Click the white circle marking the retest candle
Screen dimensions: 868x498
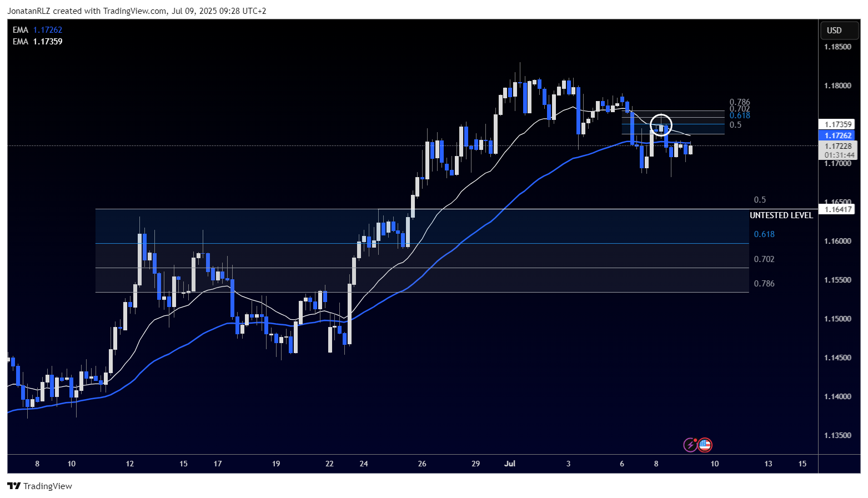coord(661,125)
